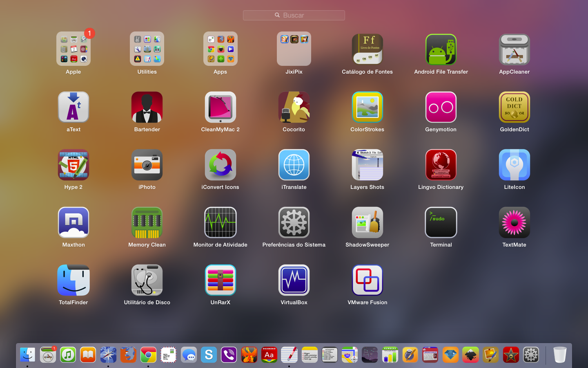Image resolution: width=588 pixels, height=368 pixels.
Task: Open Hype 2 app
Action: coord(73,165)
